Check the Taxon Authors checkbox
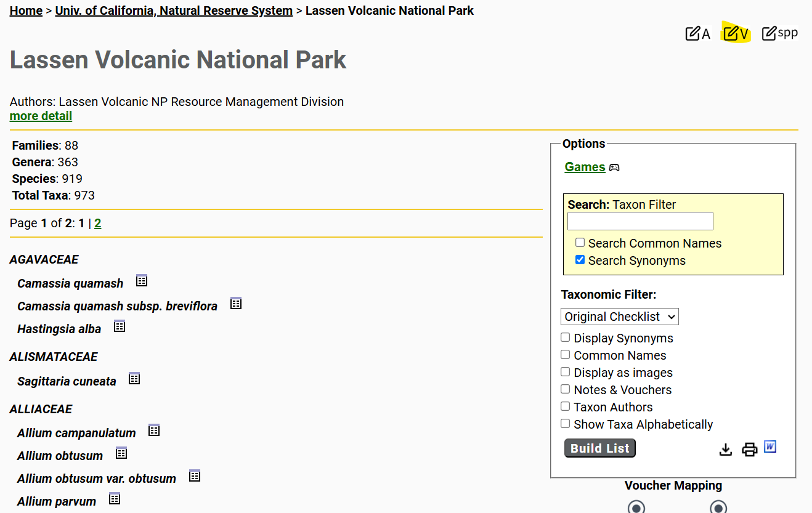The image size is (812, 513). [565, 406]
